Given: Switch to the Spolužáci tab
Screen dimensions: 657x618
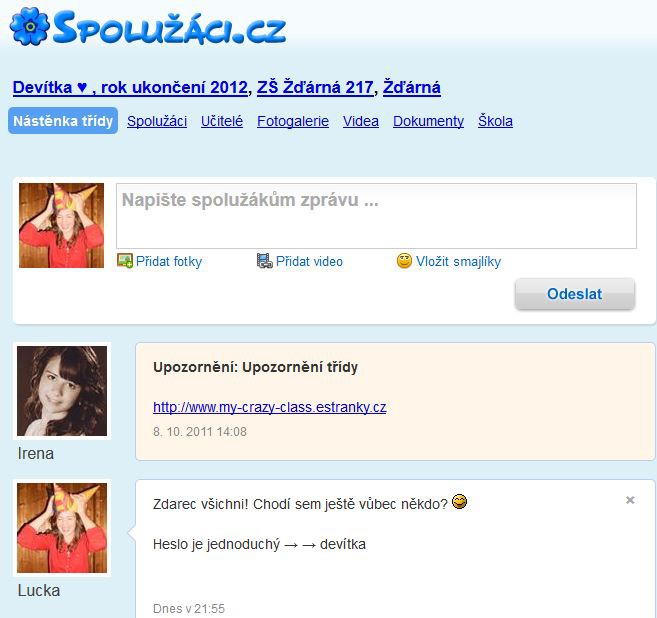Looking at the screenshot, I should pos(157,121).
